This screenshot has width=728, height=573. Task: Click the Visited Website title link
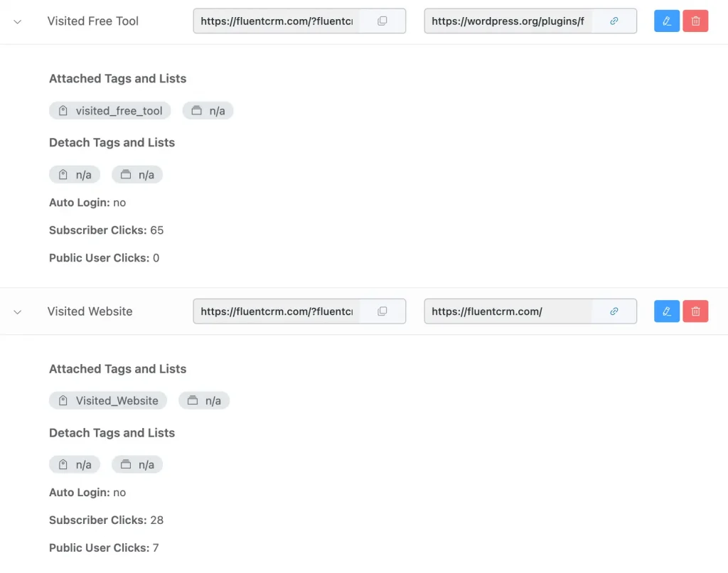point(90,311)
